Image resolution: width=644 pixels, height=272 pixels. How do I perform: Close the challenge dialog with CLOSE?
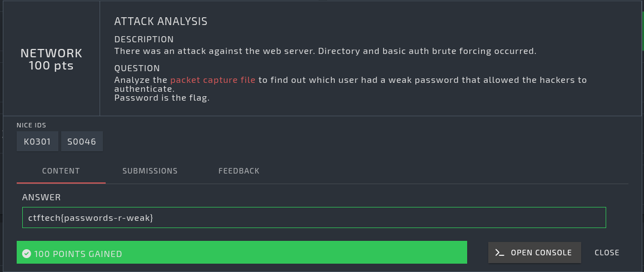tap(607, 253)
